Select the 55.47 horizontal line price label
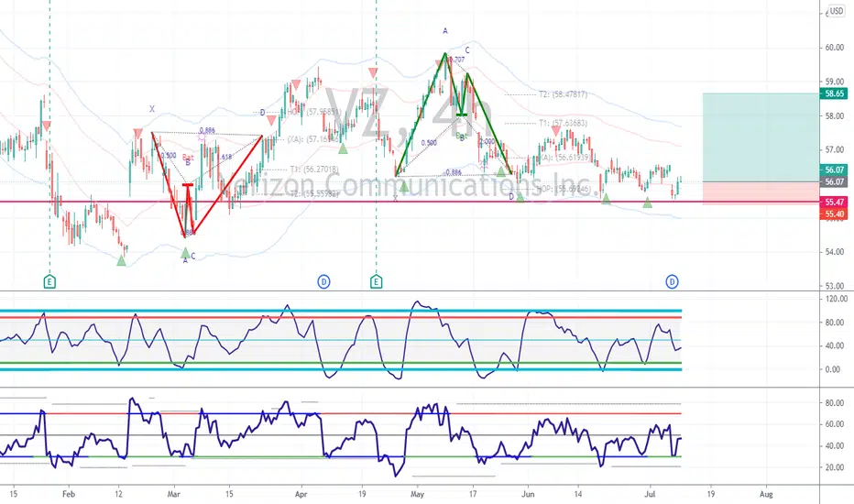 (834, 203)
